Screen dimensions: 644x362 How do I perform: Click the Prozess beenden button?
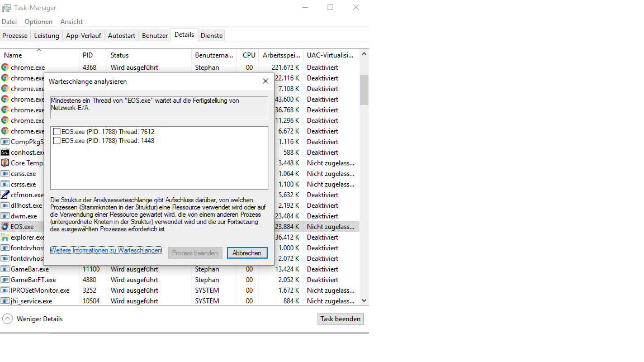coord(195,253)
